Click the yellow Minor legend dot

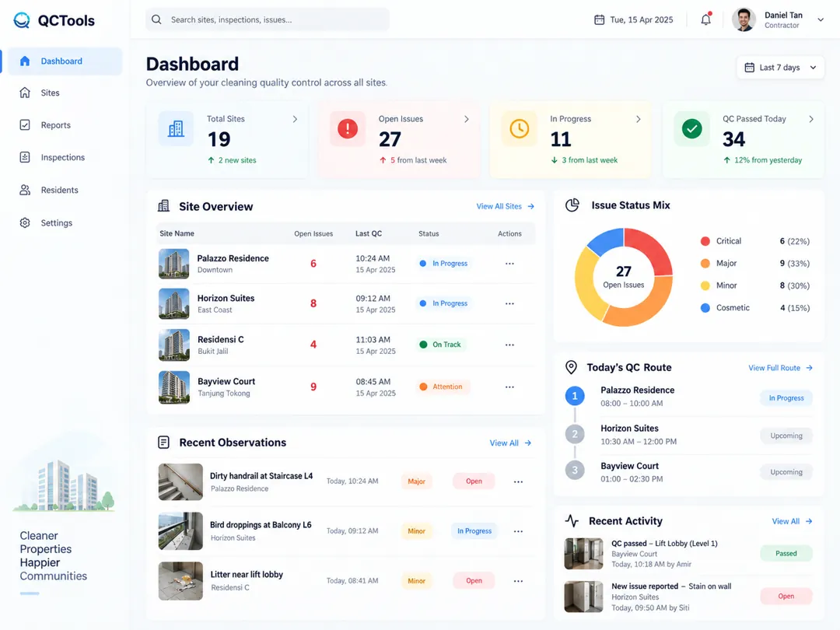pyautogui.click(x=705, y=285)
